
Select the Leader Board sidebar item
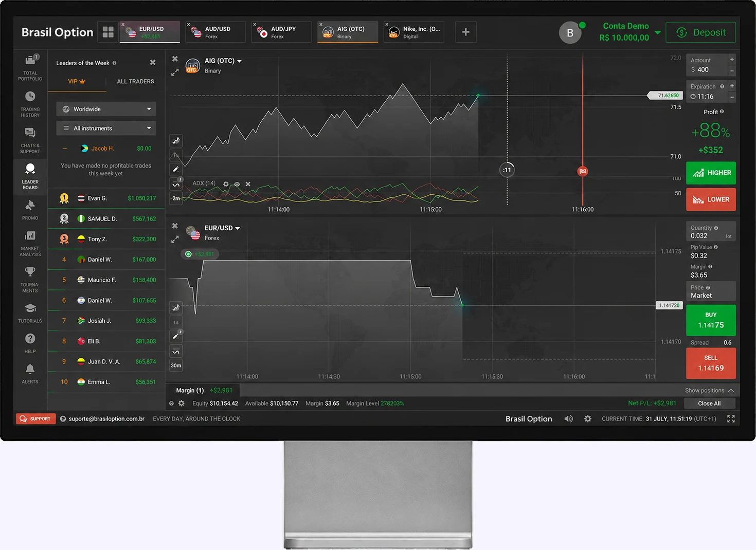point(30,176)
